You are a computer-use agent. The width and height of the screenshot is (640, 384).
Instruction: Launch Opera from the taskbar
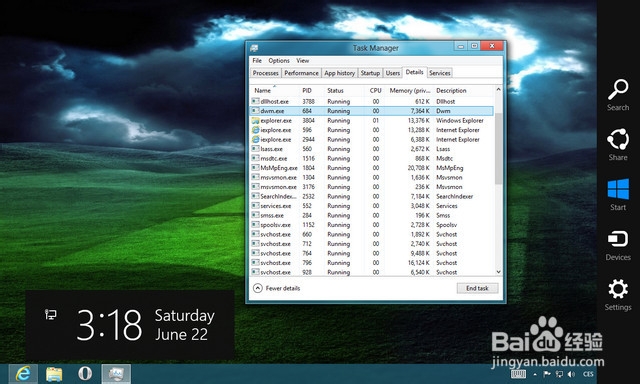[85, 374]
